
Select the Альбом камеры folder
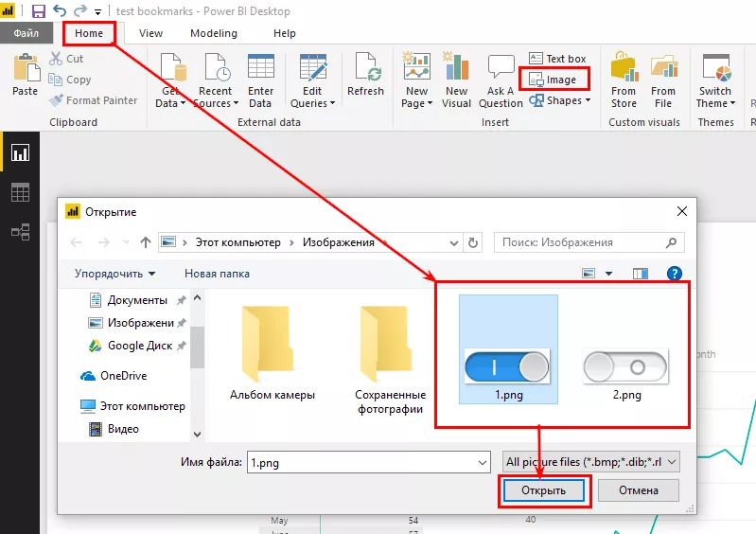coord(273,352)
